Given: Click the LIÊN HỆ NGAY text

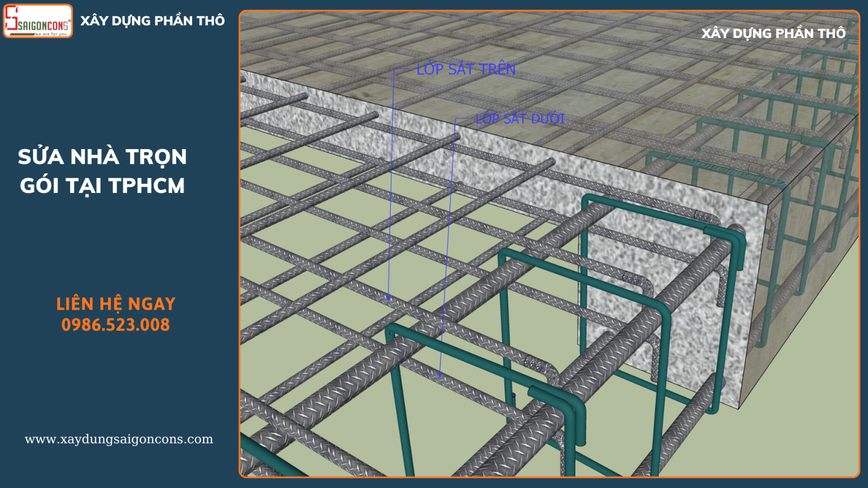Looking at the screenshot, I should (116, 304).
